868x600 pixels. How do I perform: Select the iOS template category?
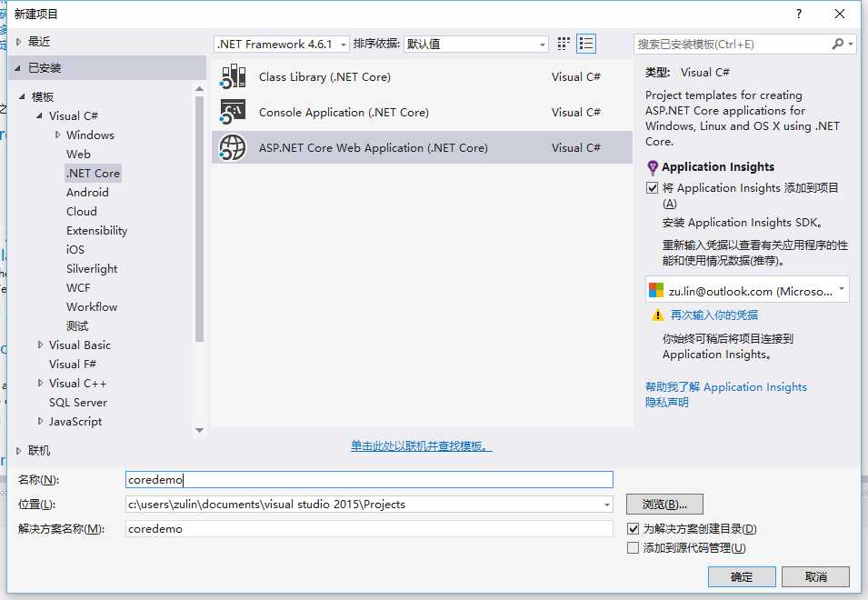click(x=75, y=250)
